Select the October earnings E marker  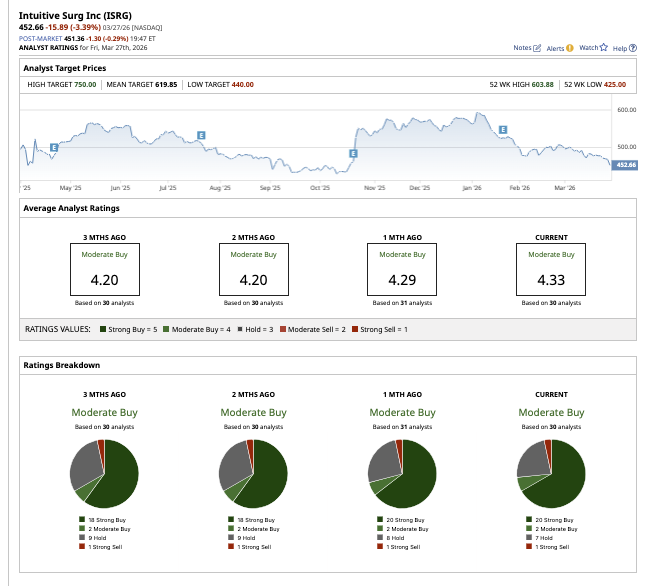[x=353, y=153]
